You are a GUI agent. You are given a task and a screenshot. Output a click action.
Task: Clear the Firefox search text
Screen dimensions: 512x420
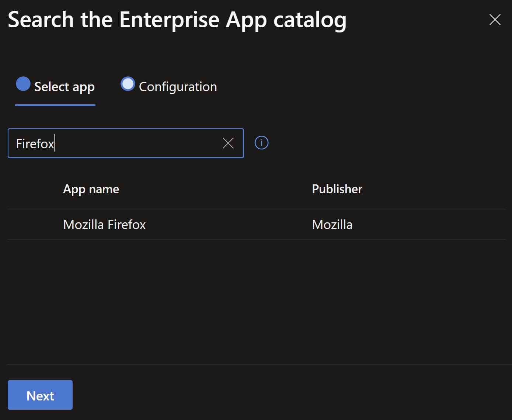[228, 143]
